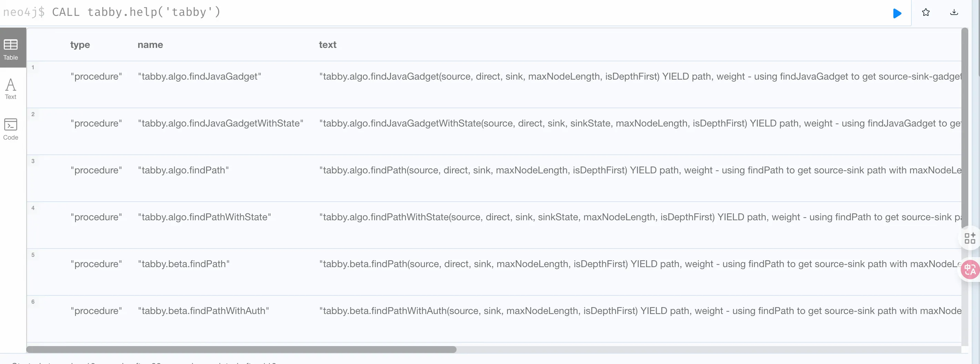Image resolution: width=980 pixels, height=364 pixels.
Task: Click the "text" column header
Action: tap(327, 45)
